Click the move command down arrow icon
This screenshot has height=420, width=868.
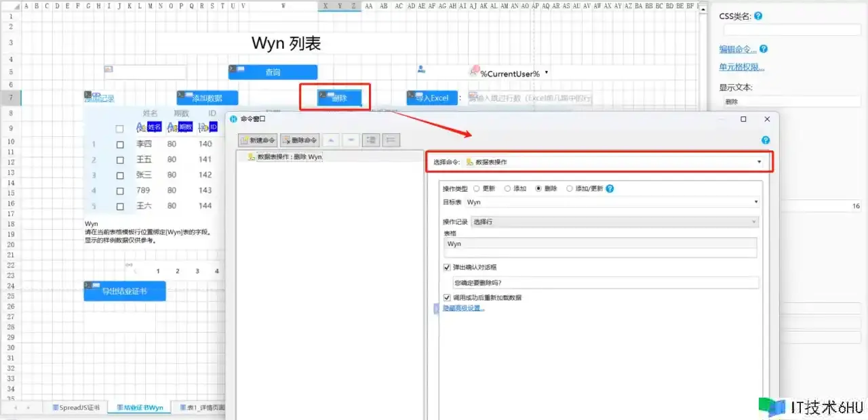click(x=351, y=140)
